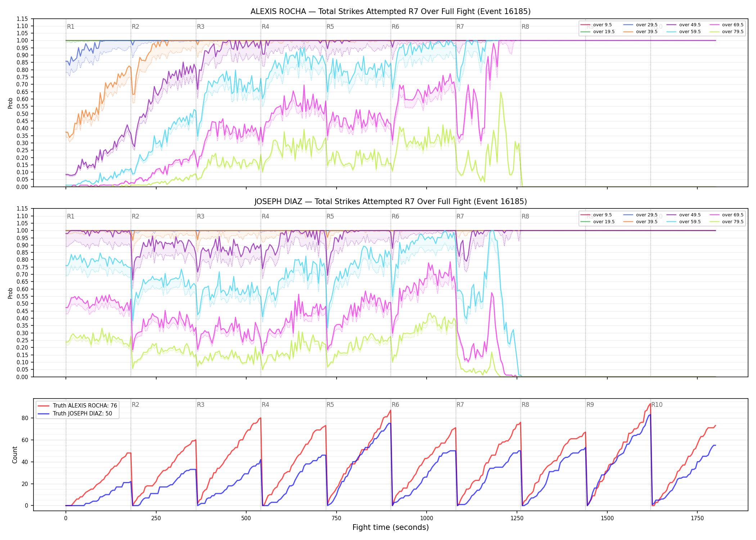This screenshot has height=540, width=756.
Task: Click the 'Count' y-axis label
Action: pos(15,455)
